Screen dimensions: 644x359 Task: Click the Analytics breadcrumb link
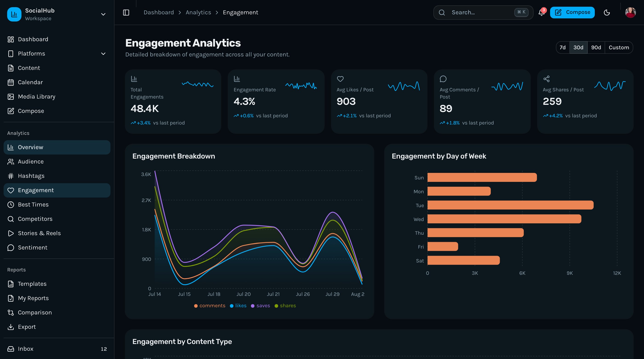(198, 12)
